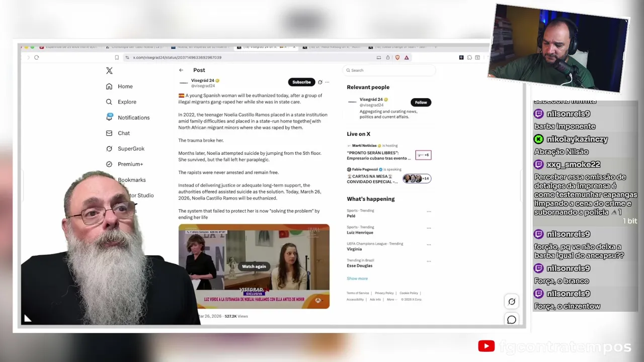
Task: Click the reload icon in browser toolbar
Action: click(36, 57)
